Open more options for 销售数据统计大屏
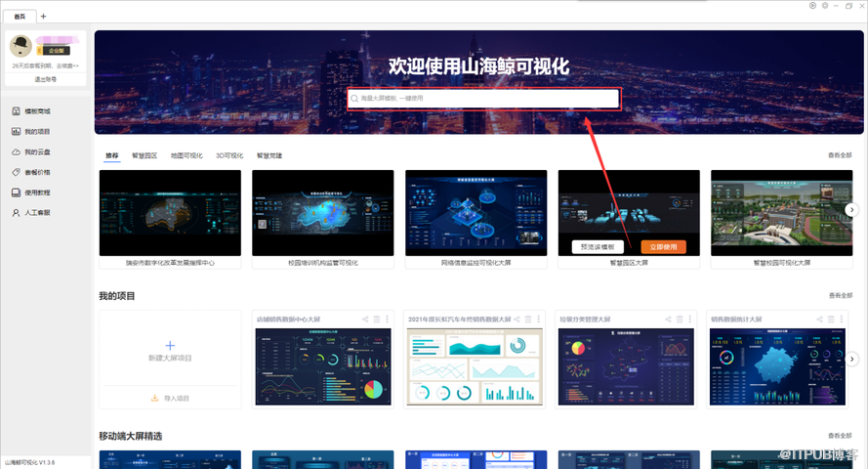Viewport: 868px width, 469px height. [x=847, y=320]
